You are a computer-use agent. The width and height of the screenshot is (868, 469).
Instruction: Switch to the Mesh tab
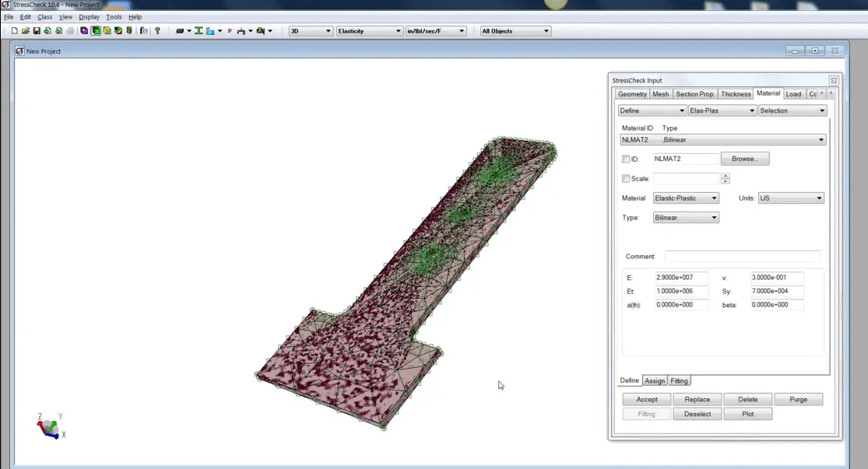pos(660,93)
